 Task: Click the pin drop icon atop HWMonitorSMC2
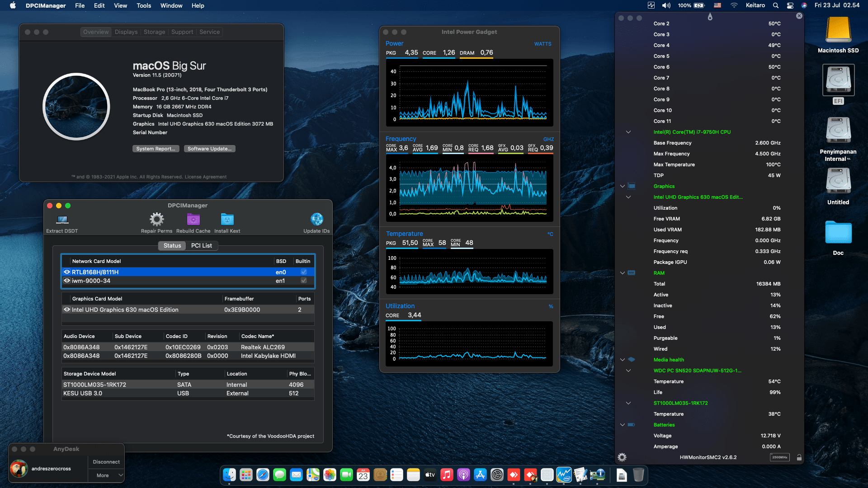point(710,17)
